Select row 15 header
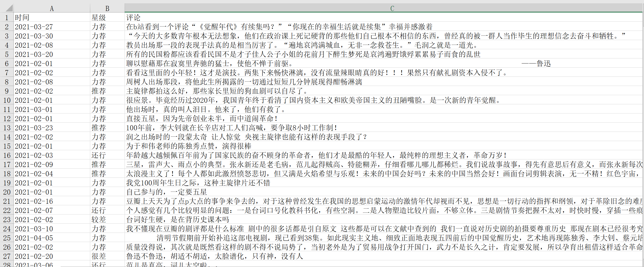This screenshot has width=644, height=267. [x=7, y=146]
